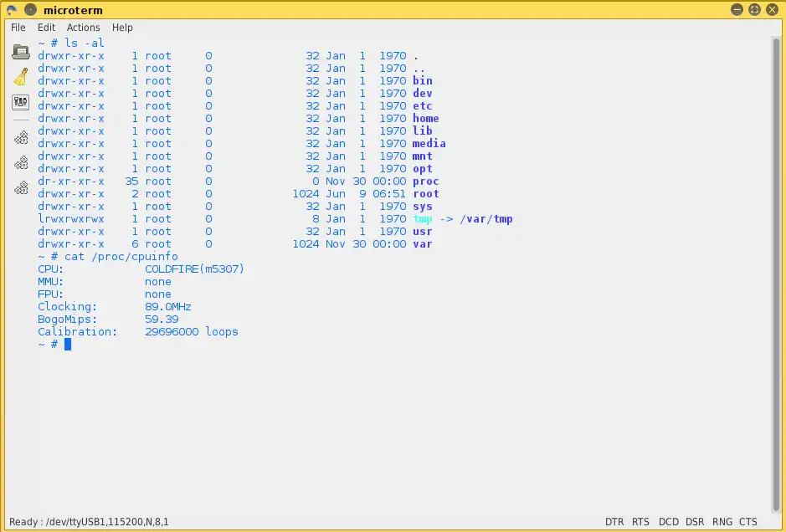The width and height of the screenshot is (786, 532).
Task: Click the 'bin' directory name
Action: (423, 80)
